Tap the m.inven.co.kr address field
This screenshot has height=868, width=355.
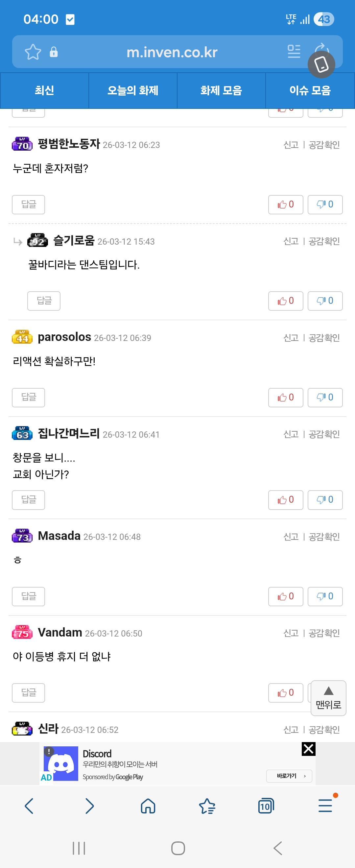tap(172, 52)
